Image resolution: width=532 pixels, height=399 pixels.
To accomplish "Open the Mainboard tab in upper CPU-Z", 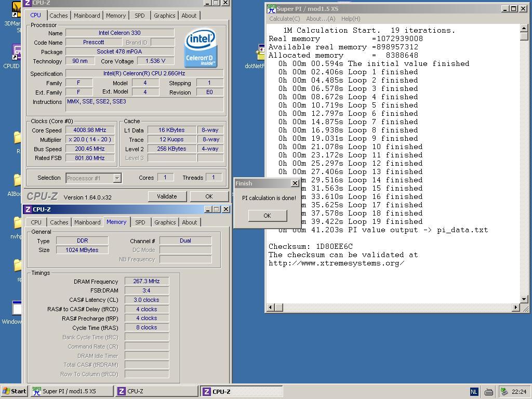I will (87, 16).
